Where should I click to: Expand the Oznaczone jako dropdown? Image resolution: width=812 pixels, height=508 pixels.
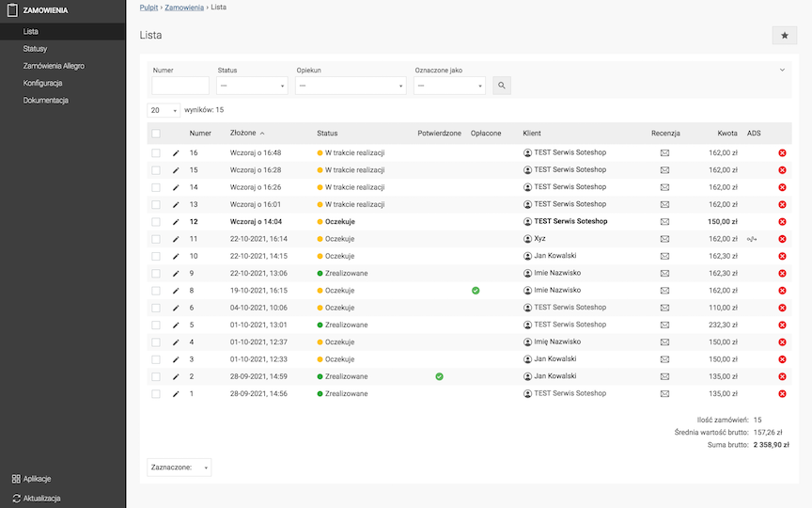point(449,86)
